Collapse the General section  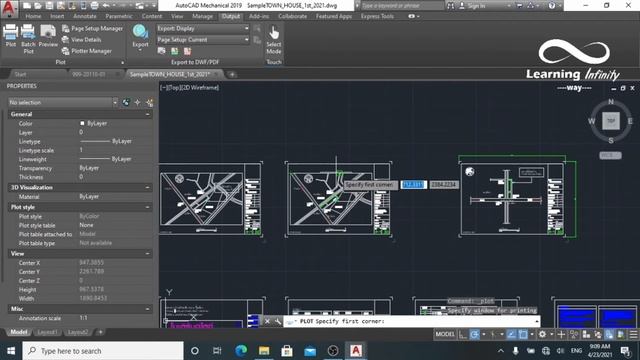pyautogui.click(x=147, y=114)
